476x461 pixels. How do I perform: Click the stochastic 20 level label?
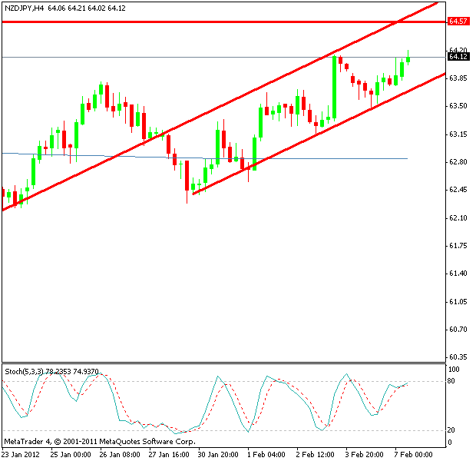click(x=451, y=430)
